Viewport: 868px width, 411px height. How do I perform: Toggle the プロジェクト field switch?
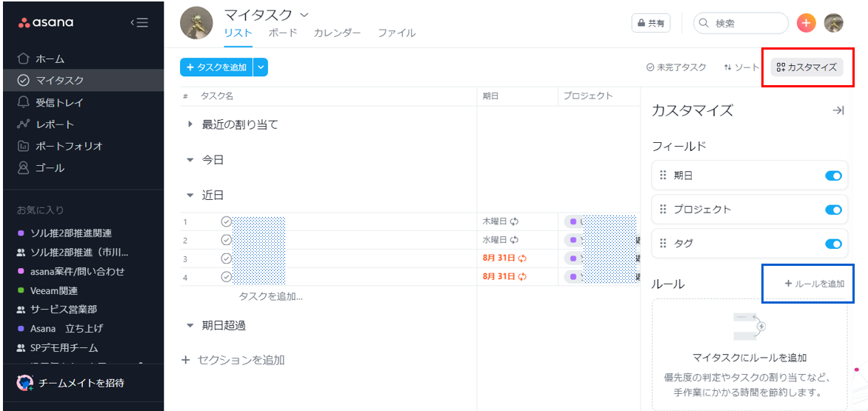tap(833, 210)
